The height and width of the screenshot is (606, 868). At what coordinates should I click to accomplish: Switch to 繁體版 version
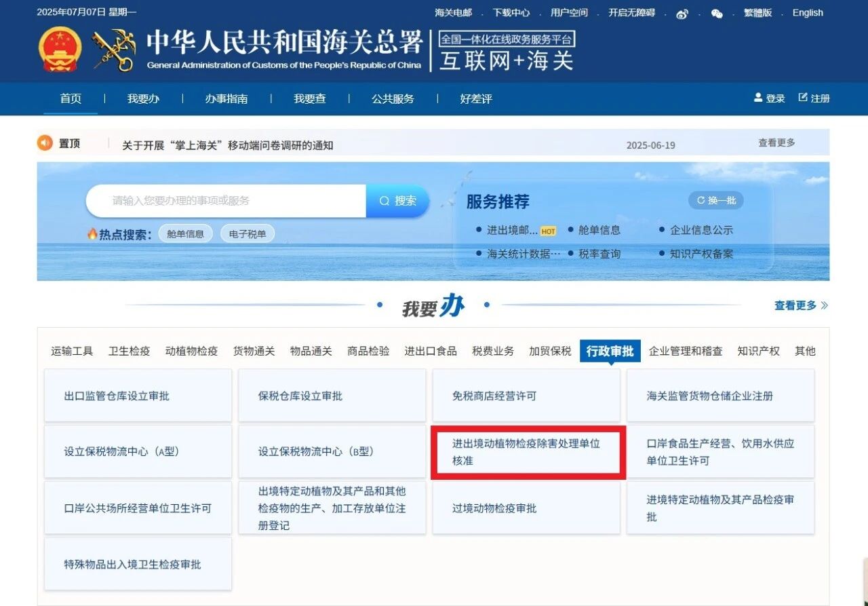click(757, 13)
